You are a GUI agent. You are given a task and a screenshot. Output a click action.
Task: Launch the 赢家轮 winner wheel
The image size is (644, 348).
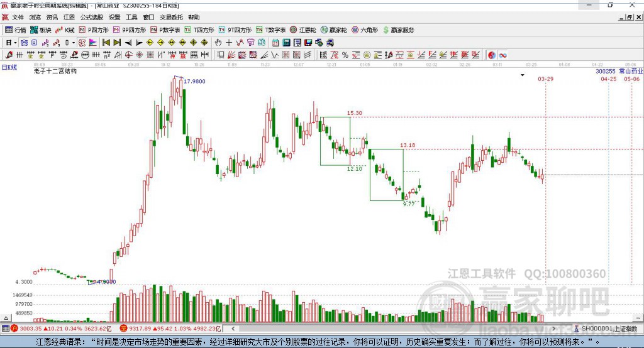coord(333,30)
